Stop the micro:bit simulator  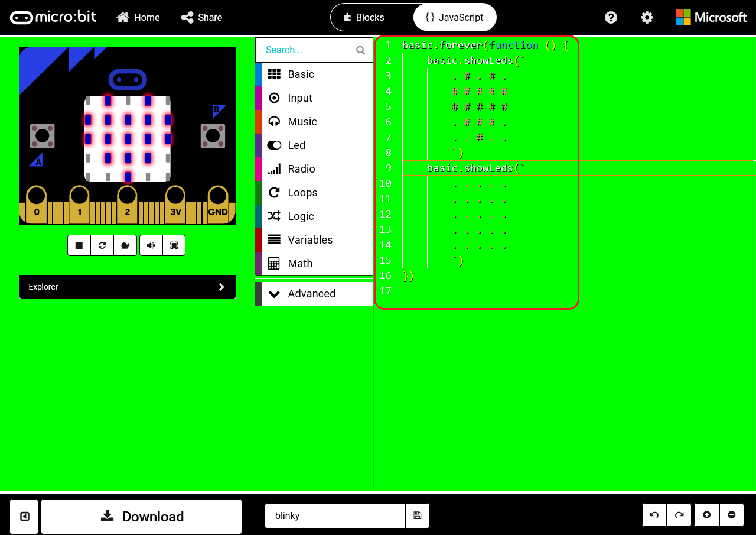pyautogui.click(x=79, y=245)
